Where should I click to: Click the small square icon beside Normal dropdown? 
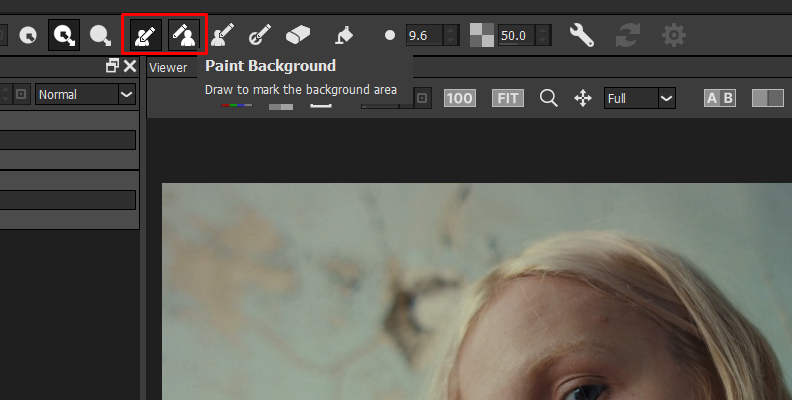coord(21,94)
